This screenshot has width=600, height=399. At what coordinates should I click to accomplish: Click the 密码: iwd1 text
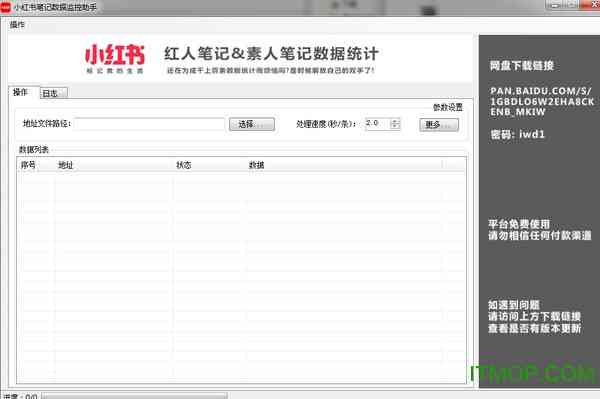pos(517,134)
